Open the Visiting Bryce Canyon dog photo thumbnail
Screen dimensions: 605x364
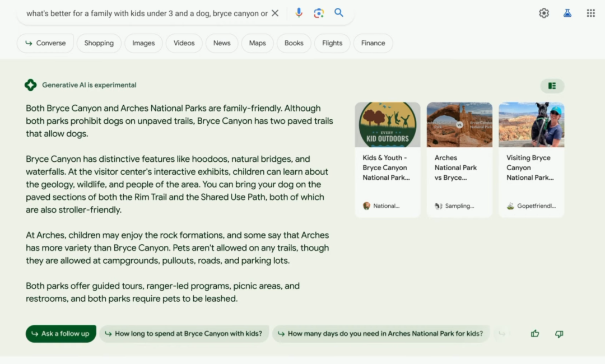pyautogui.click(x=531, y=124)
